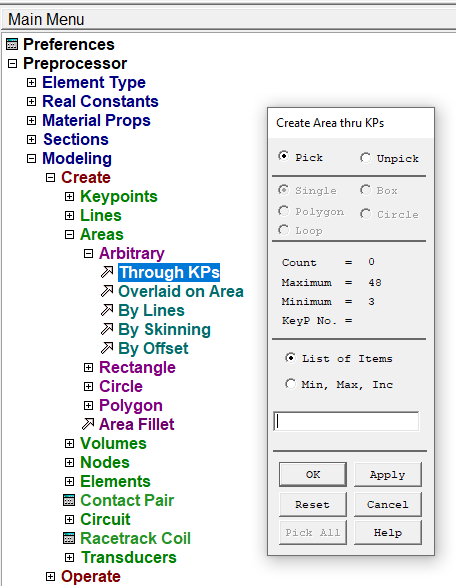The height and width of the screenshot is (586, 456).
Task: Open the Real Constants menu item
Action: click(100, 101)
